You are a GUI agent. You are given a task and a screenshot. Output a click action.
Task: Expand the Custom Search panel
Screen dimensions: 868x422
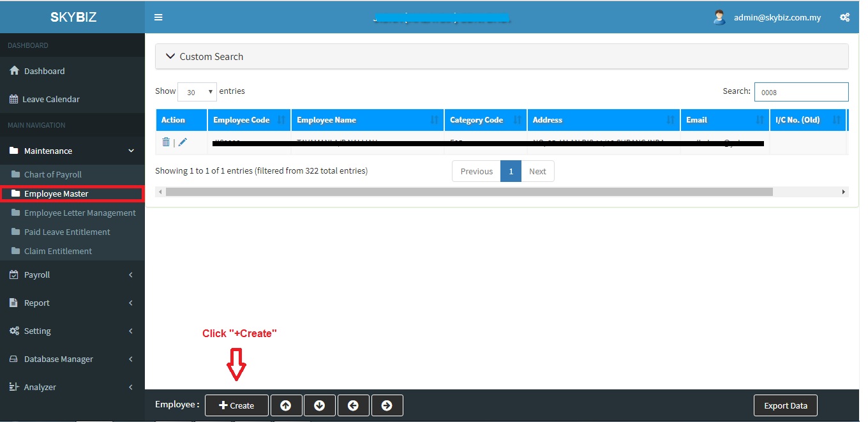204,56
